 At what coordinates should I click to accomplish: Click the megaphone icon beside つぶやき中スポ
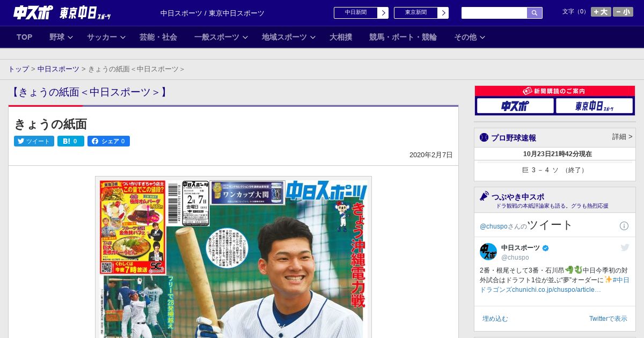click(x=484, y=196)
